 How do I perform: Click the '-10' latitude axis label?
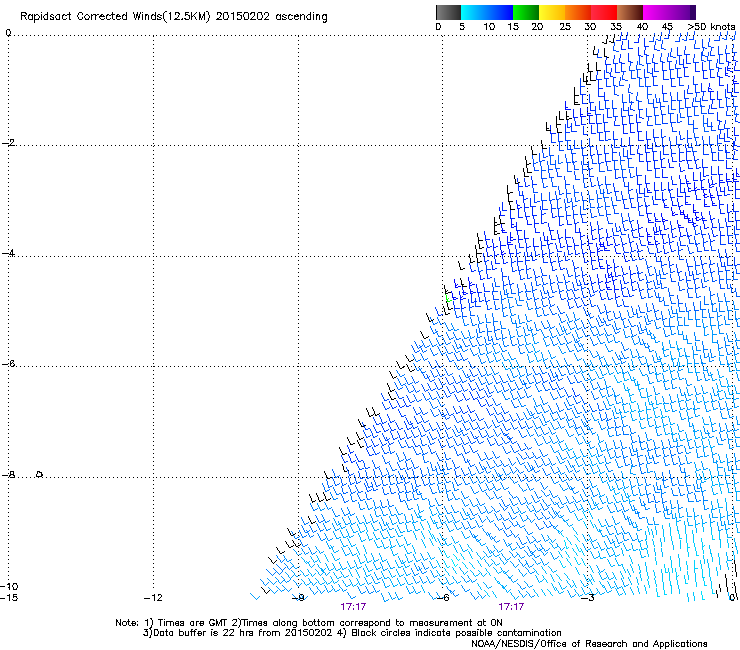click(9, 586)
